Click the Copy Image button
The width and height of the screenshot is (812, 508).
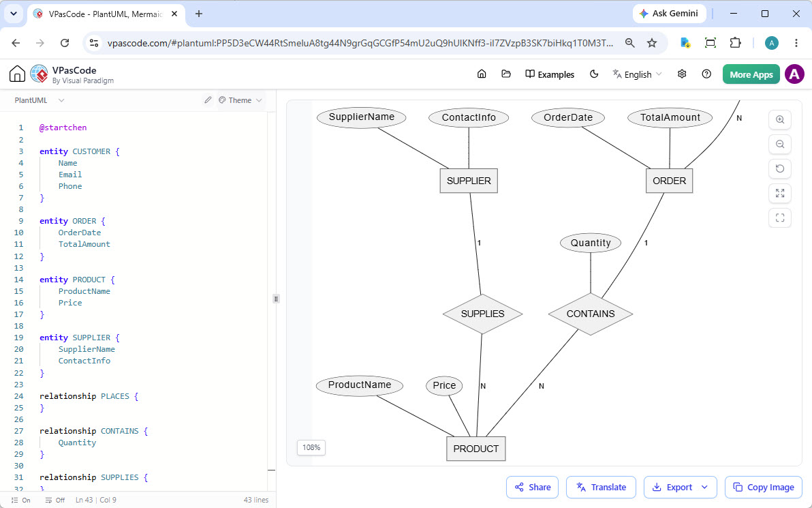click(764, 488)
